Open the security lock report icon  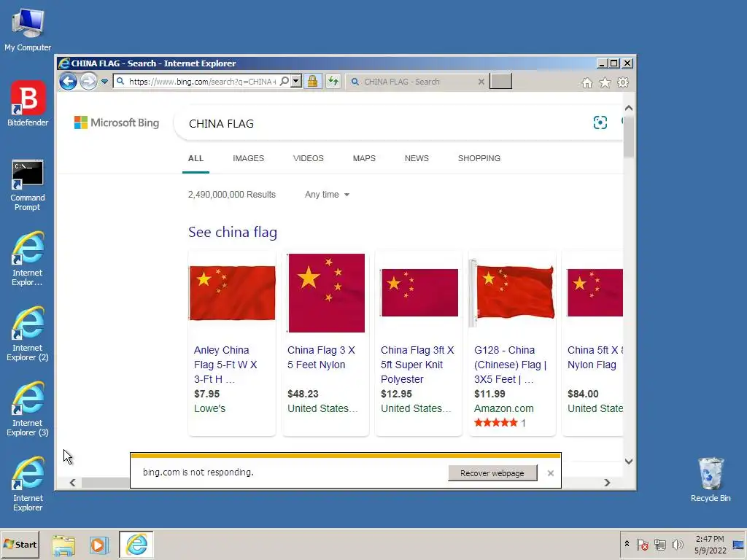[312, 82]
